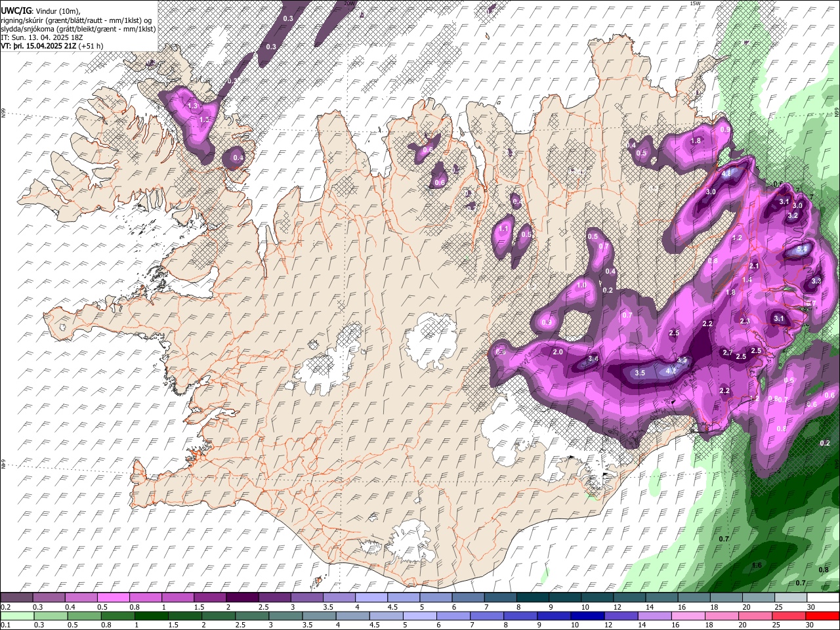Screen dimensions: 840x630
Task: Click the bright pink 0.5 swatch in upper legend row
Action: click(114, 597)
